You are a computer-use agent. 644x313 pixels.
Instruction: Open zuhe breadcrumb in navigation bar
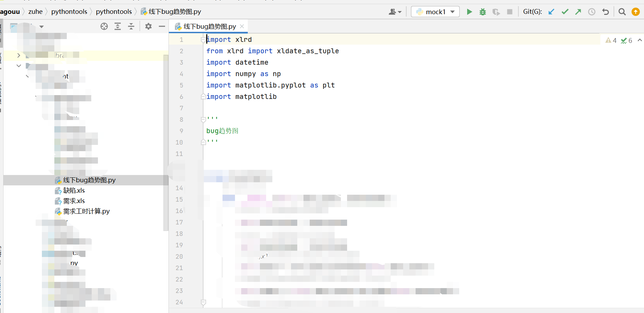pyautogui.click(x=35, y=12)
